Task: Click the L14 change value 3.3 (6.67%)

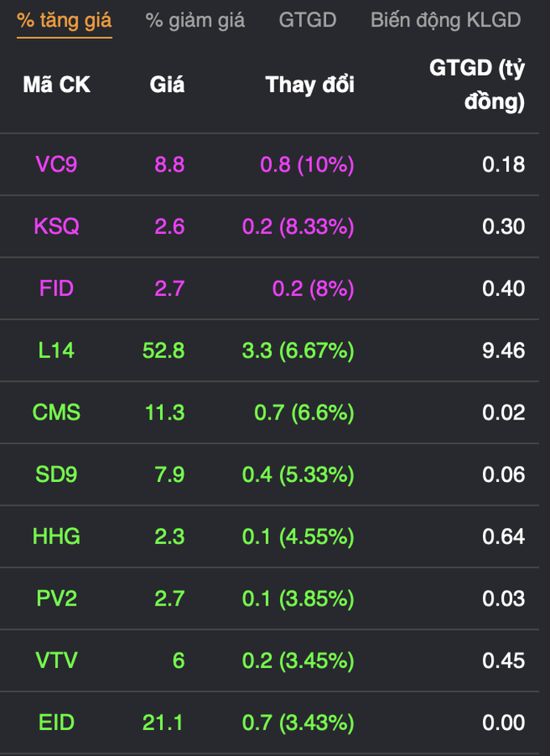Action: (298, 351)
